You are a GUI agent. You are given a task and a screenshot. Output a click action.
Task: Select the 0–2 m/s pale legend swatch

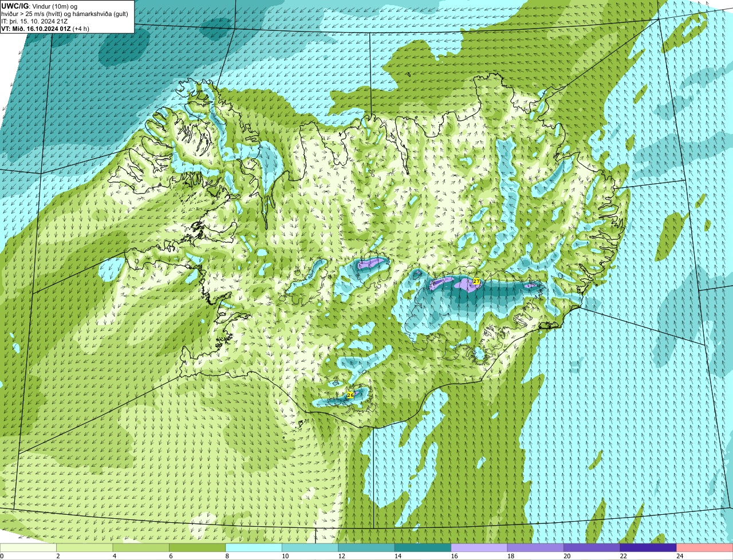tap(29, 548)
